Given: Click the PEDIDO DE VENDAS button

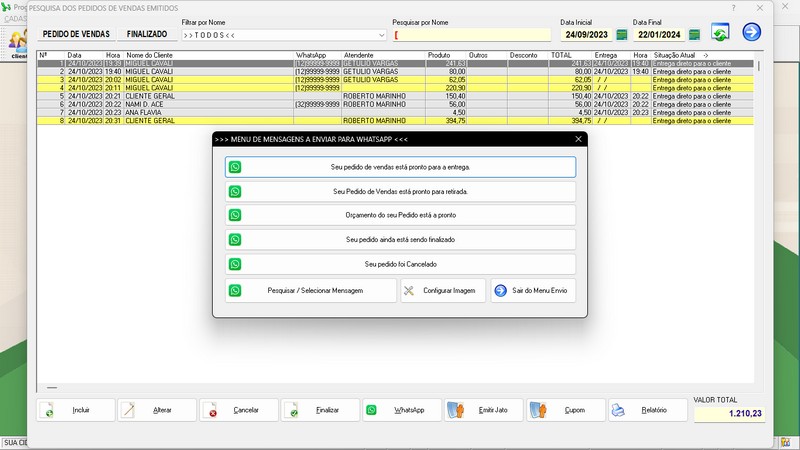Looking at the screenshot, I should point(76,34).
